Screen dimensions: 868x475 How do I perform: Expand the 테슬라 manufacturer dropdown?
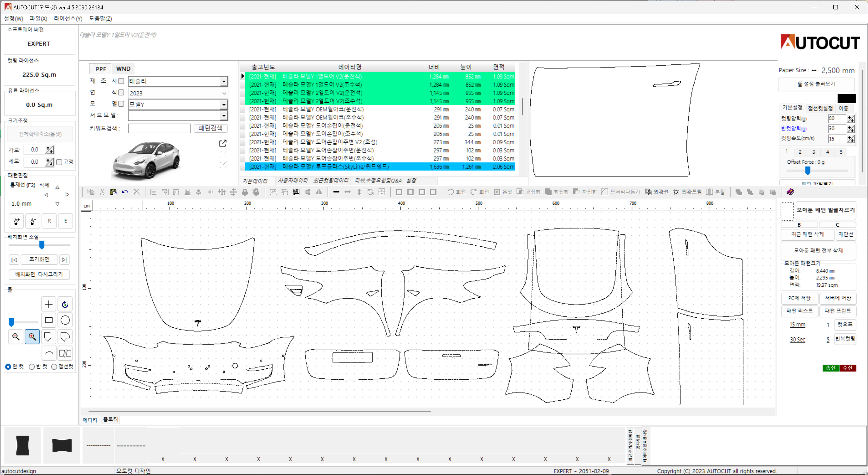coord(224,81)
